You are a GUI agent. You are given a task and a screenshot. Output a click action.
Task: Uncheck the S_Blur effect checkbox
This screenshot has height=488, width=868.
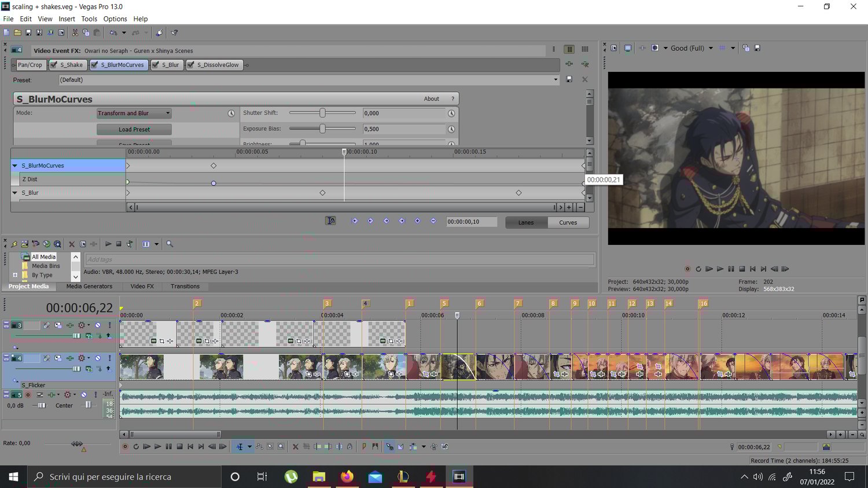pos(155,65)
